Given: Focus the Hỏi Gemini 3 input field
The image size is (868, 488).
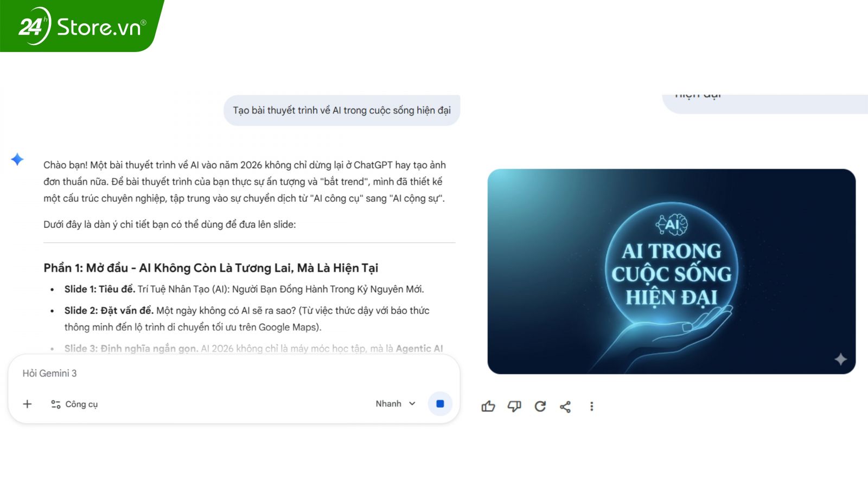Looking at the screenshot, I should [x=217, y=374].
